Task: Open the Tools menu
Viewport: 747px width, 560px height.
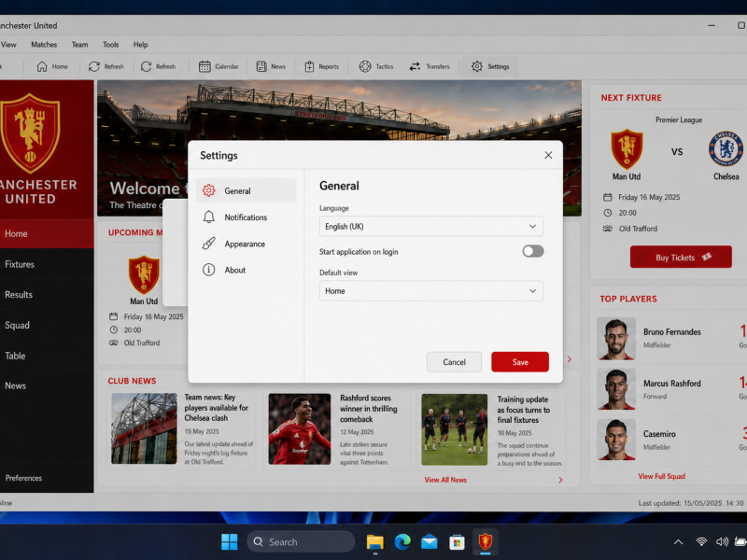Action: pyautogui.click(x=110, y=45)
